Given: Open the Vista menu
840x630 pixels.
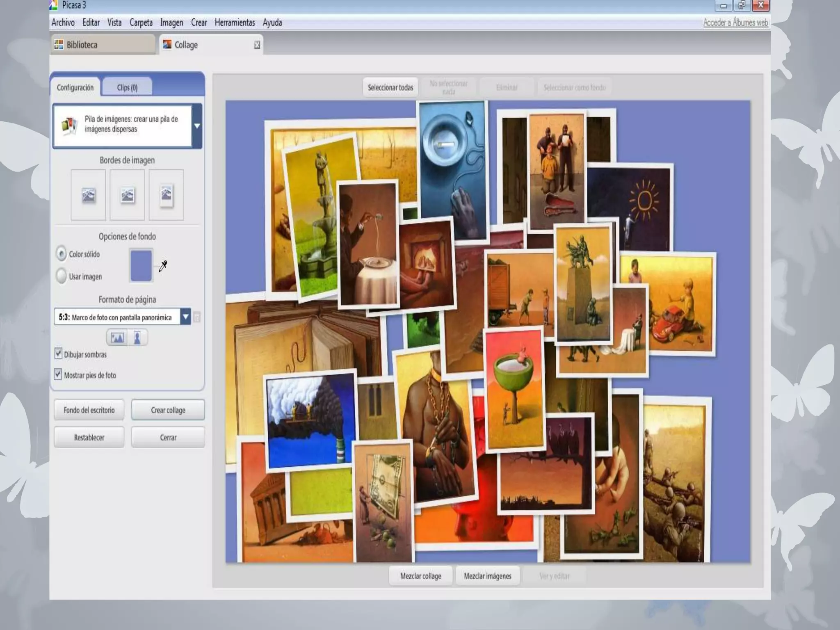Looking at the screenshot, I should [114, 23].
